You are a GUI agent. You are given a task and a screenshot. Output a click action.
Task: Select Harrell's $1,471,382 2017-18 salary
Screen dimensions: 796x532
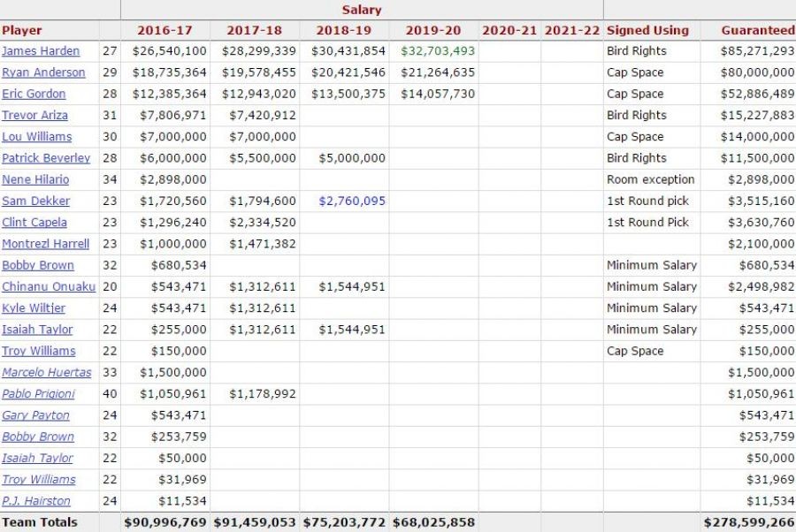[x=263, y=244]
